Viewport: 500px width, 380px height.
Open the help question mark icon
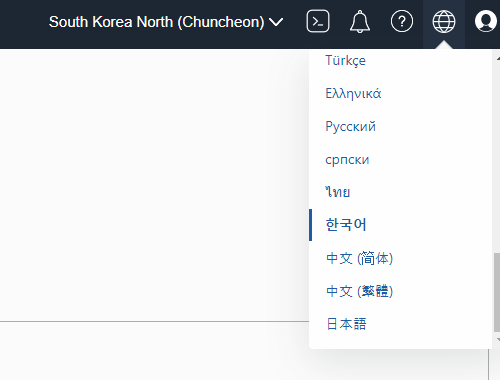click(402, 22)
